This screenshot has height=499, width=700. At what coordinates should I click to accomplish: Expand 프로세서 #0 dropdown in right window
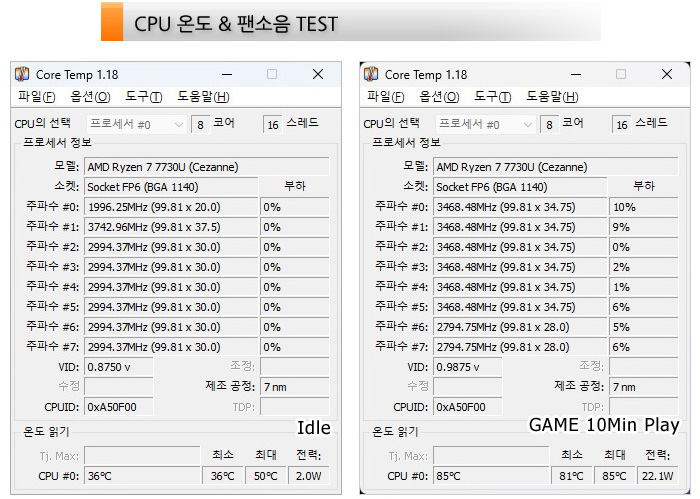[485, 125]
